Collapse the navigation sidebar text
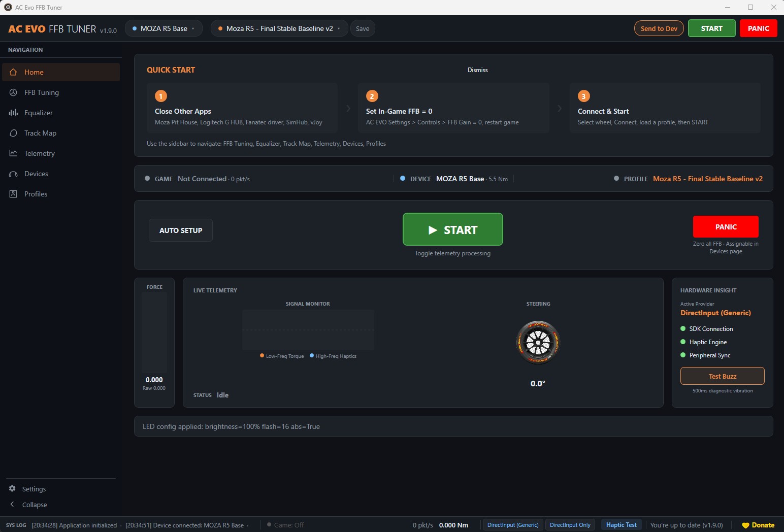This screenshot has width=784, height=532. click(35, 505)
